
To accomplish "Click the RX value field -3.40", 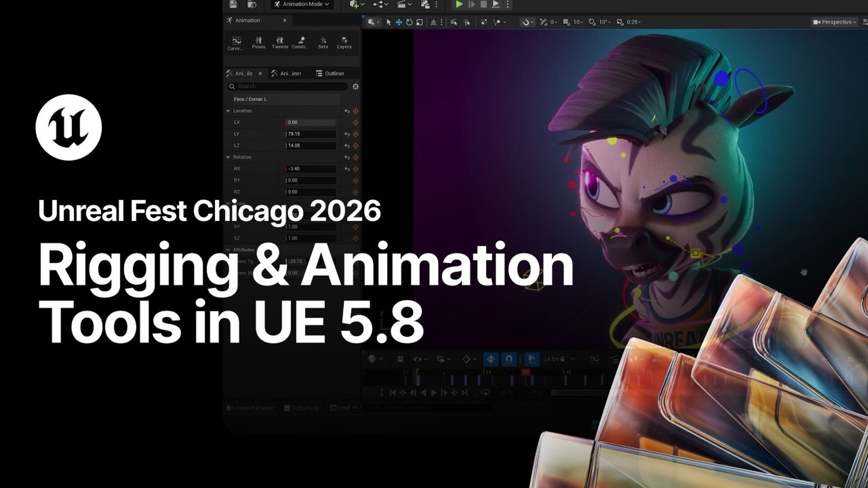I will [310, 169].
